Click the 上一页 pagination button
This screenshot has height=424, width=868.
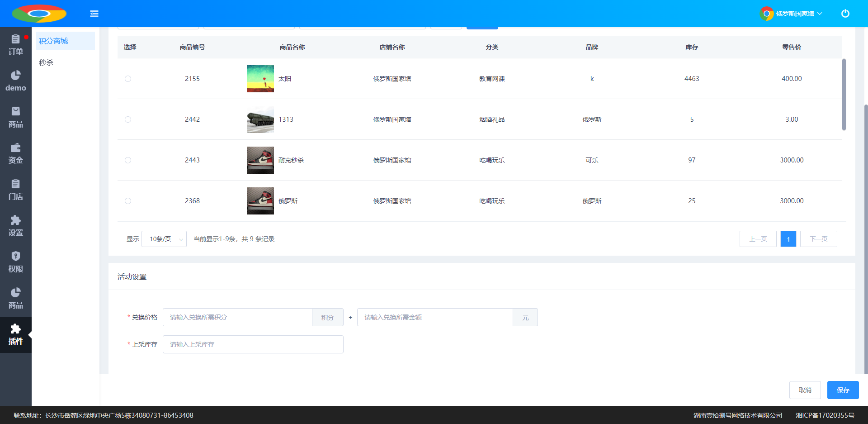tap(758, 239)
